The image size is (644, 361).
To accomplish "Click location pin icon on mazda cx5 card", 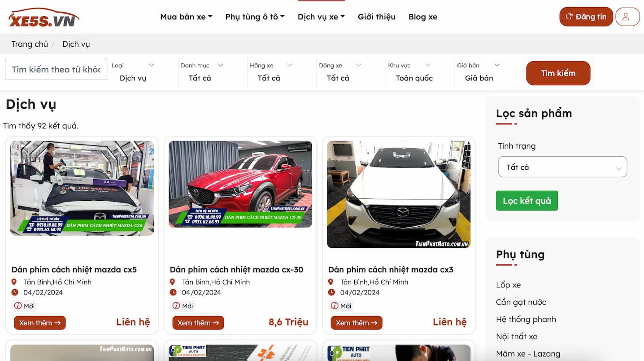I will pos(14,282).
